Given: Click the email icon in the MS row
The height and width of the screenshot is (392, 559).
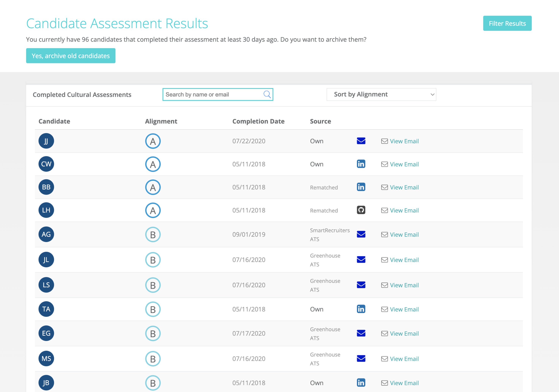Looking at the screenshot, I should pos(361,358).
